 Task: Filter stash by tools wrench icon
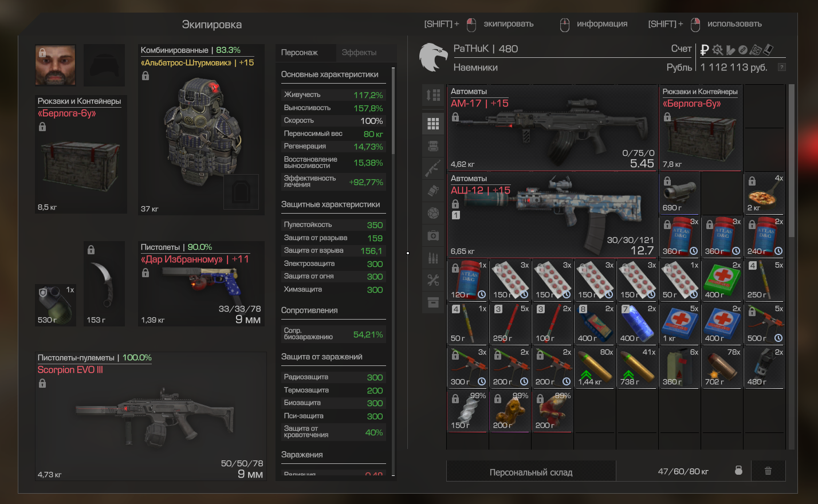(x=433, y=280)
